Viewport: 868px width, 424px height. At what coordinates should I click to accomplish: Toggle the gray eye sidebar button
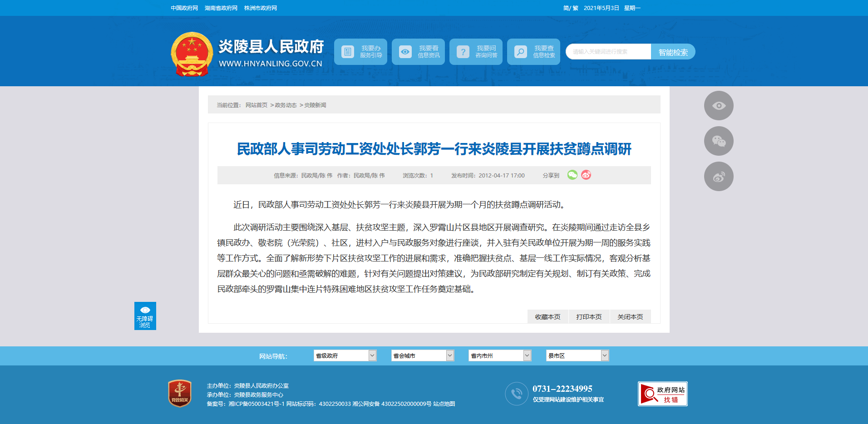pyautogui.click(x=719, y=106)
